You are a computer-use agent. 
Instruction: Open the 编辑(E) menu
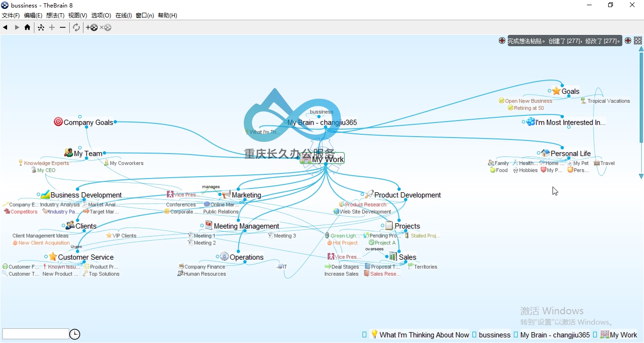coord(33,16)
